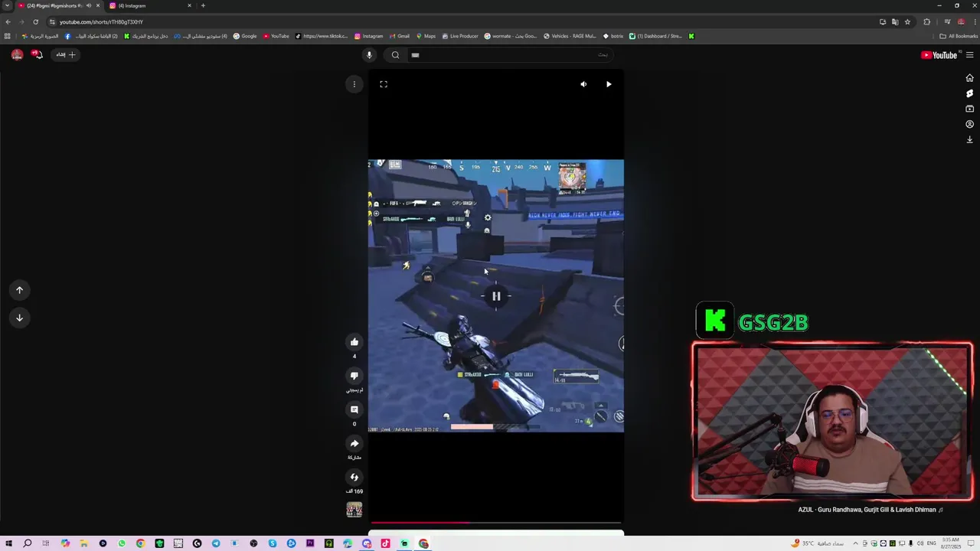Open Subscriptions in YouTube mini sidebar

pos(969,109)
